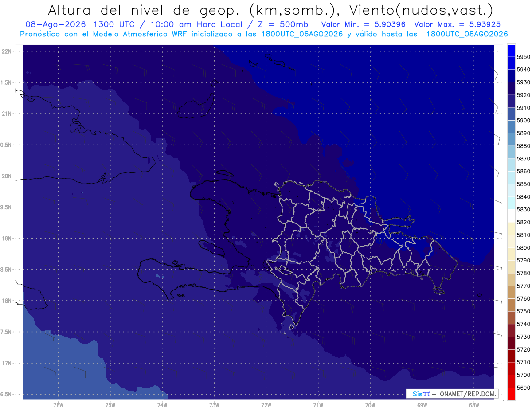Viewport: 532px width, 411px height.
Task: Click the '21N' latitude axis label
Action: click(6, 114)
